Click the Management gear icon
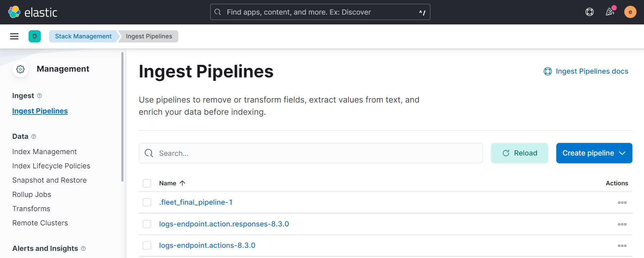The width and height of the screenshot is (644, 258). coord(20,69)
